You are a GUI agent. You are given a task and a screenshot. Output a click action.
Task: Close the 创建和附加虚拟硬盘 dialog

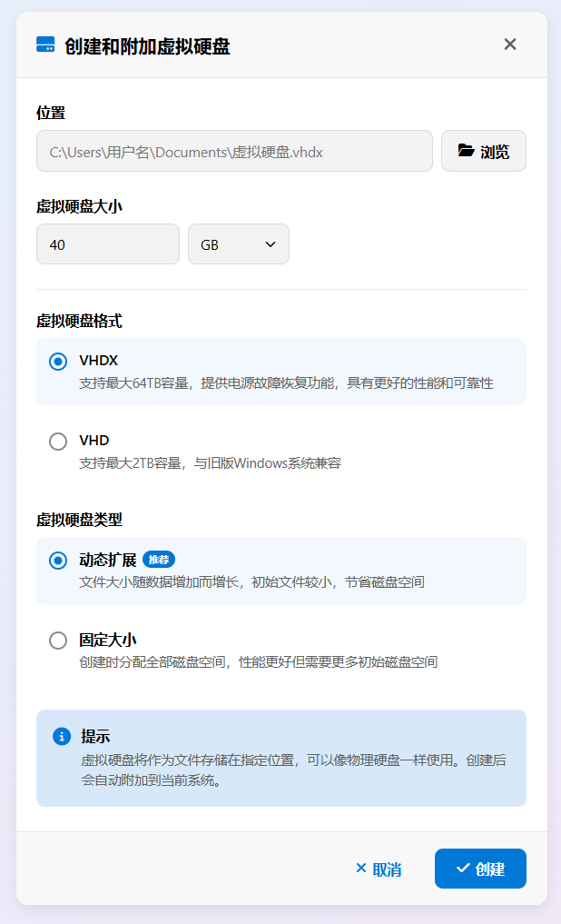[x=510, y=45]
